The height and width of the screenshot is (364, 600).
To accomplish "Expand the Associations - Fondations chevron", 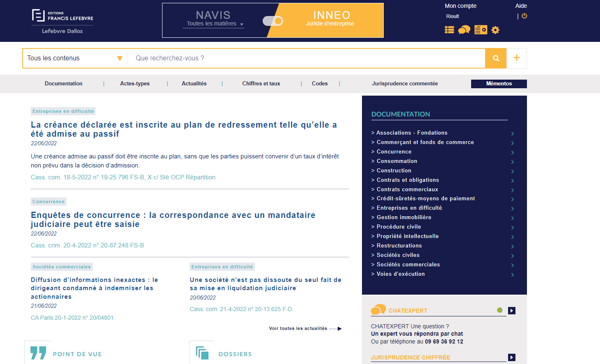I will point(513,134).
